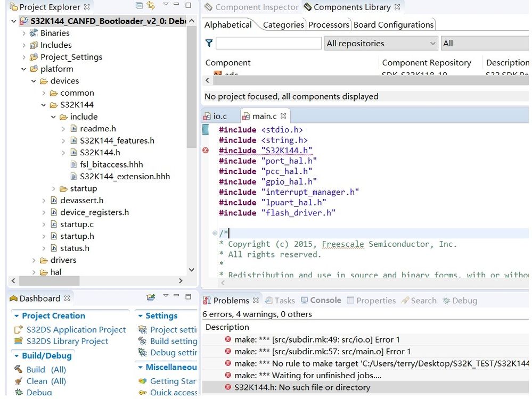Collapse the include folder

click(53, 117)
